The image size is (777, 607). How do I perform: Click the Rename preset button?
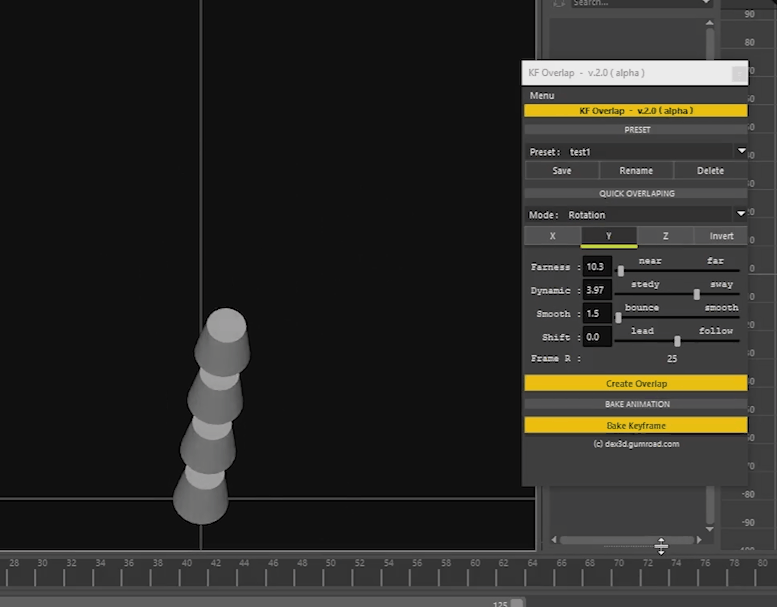(636, 170)
